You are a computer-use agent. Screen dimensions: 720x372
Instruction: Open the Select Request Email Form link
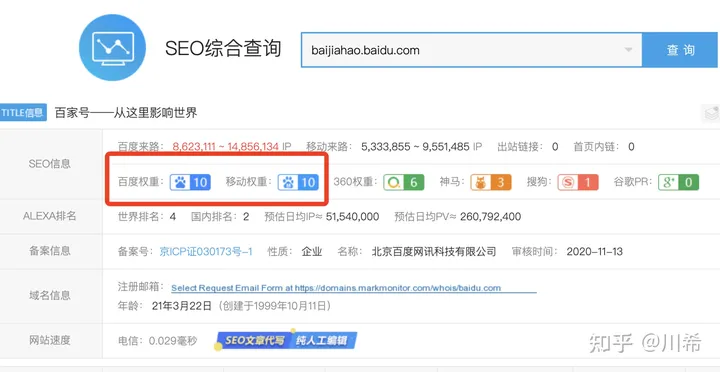pyautogui.click(x=336, y=288)
